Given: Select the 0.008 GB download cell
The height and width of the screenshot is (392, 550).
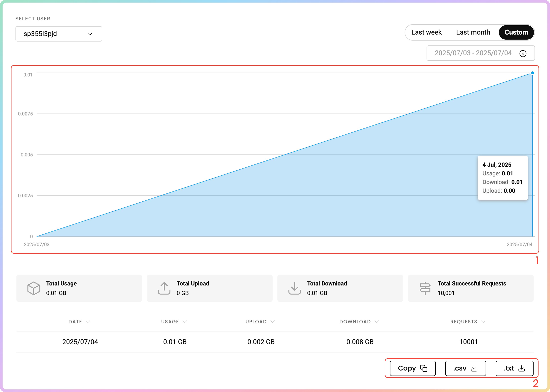Looking at the screenshot, I should click(x=360, y=342).
